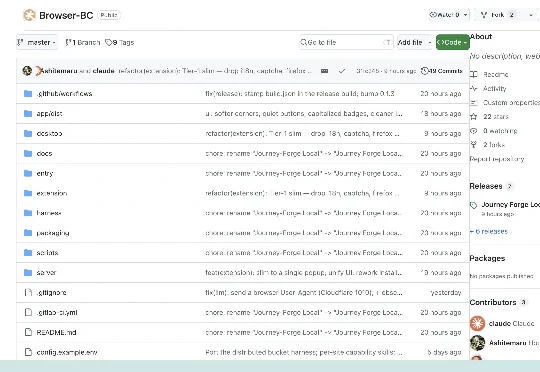Open the Browser-BC repository title link
Image resolution: width=540 pixels, height=372 pixels.
tap(66, 16)
